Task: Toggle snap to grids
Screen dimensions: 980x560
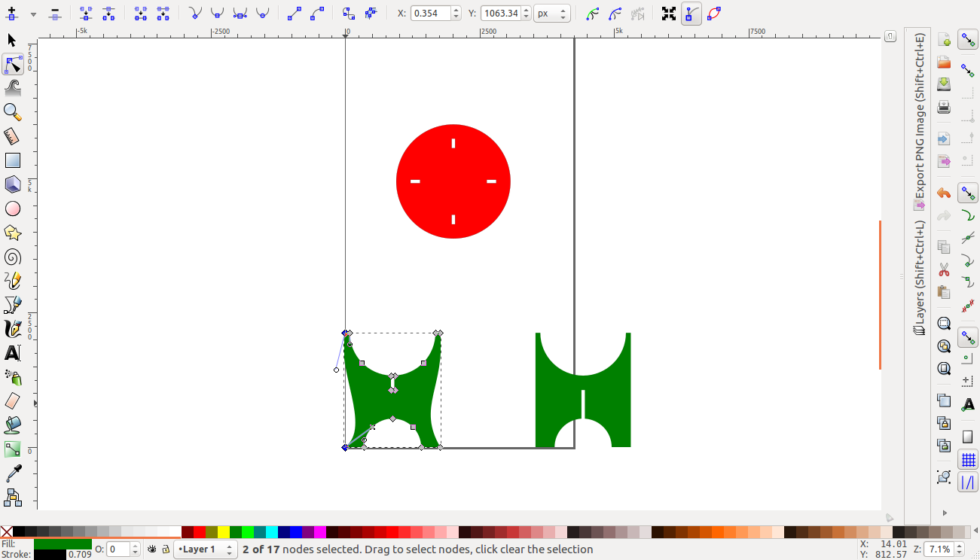Action: click(x=968, y=460)
